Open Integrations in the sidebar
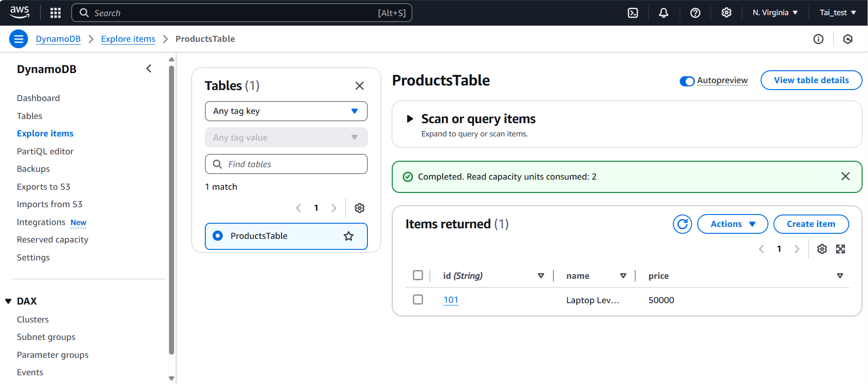This screenshot has height=384, width=868. point(41,222)
